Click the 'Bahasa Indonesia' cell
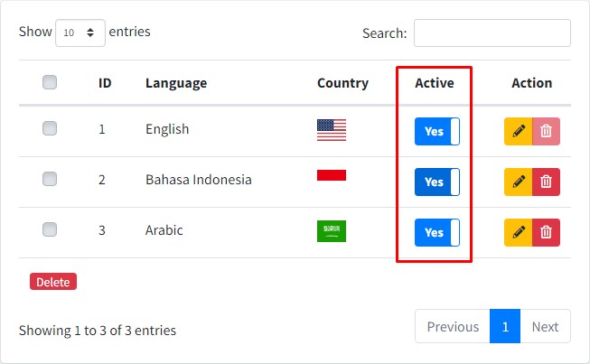Image resolution: width=590 pixels, height=364 pixels. (199, 180)
